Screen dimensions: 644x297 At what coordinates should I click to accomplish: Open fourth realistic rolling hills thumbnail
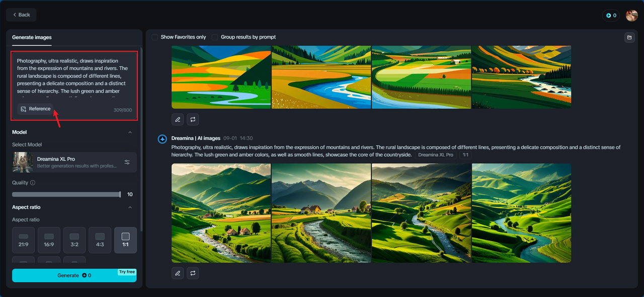tap(521, 213)
